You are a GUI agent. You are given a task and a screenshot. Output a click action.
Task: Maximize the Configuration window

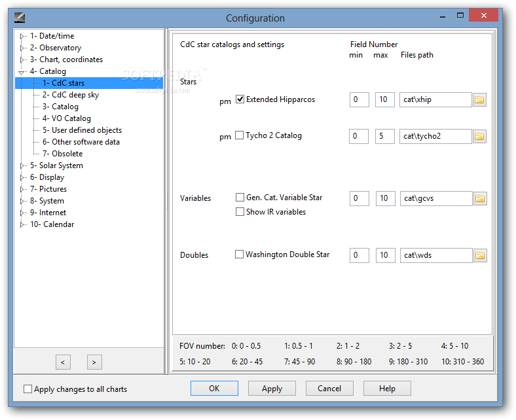click(460, 16)
